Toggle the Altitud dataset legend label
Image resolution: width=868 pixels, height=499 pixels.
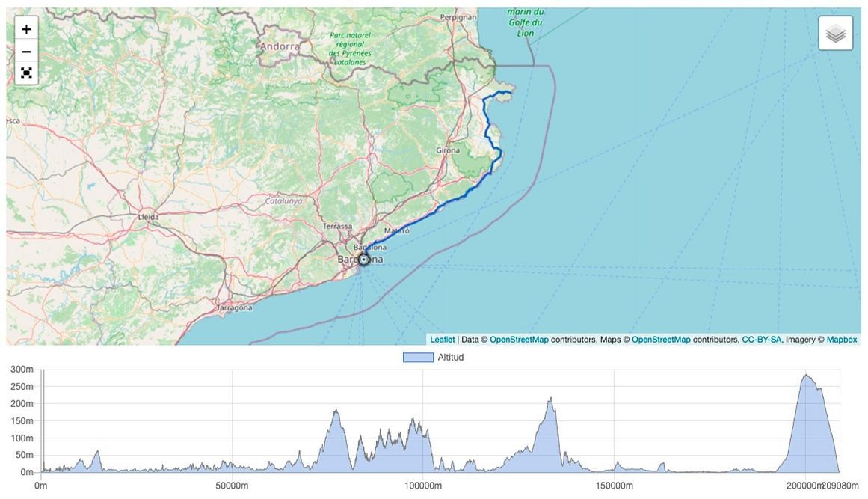click(x=450, y=358)
